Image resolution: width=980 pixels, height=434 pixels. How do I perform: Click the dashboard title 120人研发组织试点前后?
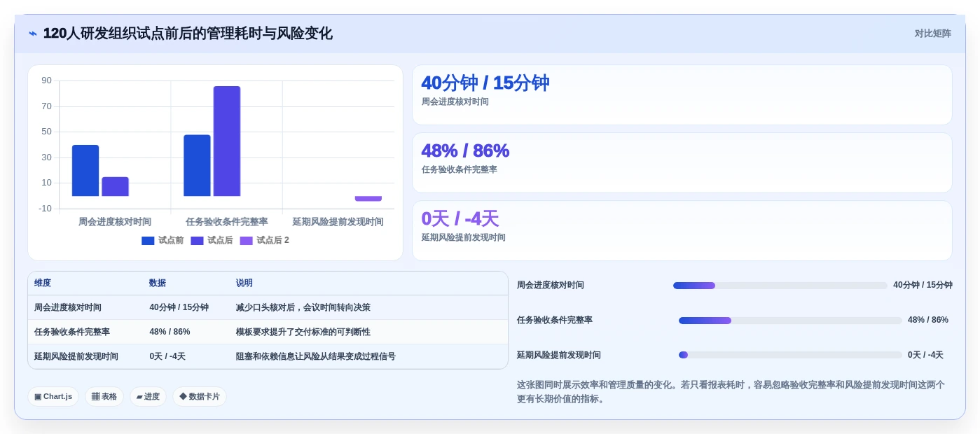[x=188, y=34]
